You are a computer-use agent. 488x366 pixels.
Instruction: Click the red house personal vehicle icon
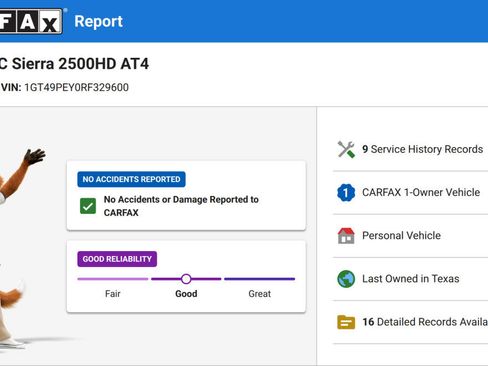346,236
